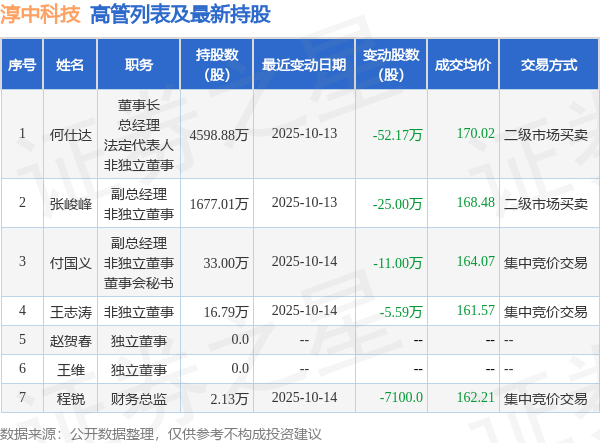Click 张峻峰's 二级市场买卖 cell
Screen dimensions: 600x443
546,204
